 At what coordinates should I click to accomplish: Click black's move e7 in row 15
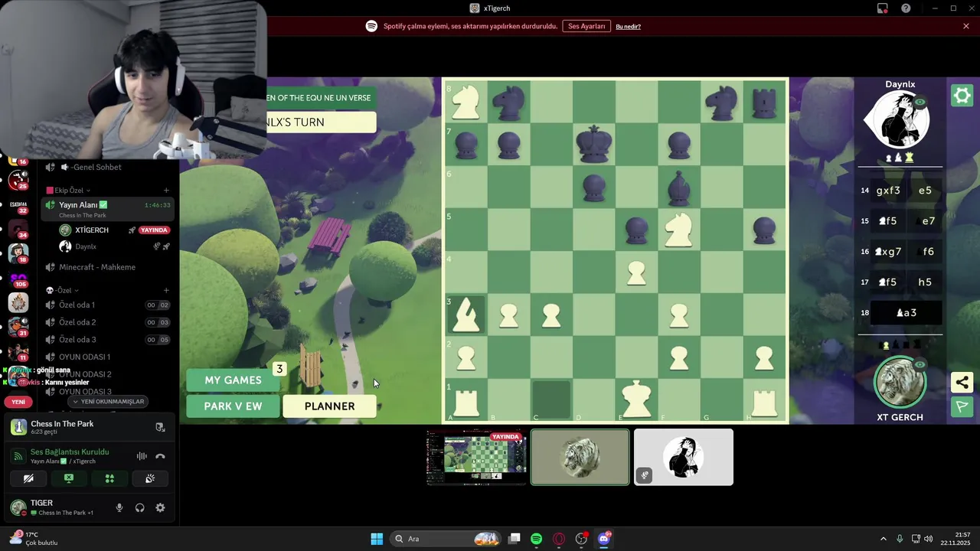point(926,221)
